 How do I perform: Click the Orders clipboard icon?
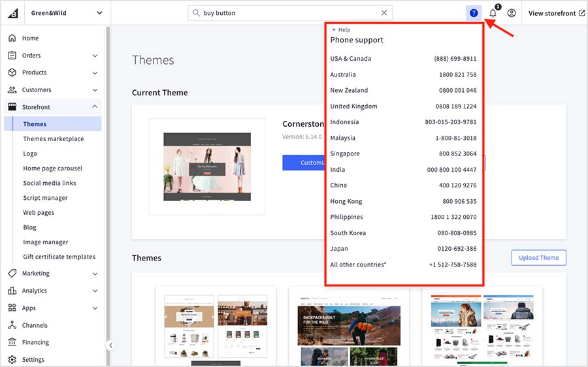12,56
